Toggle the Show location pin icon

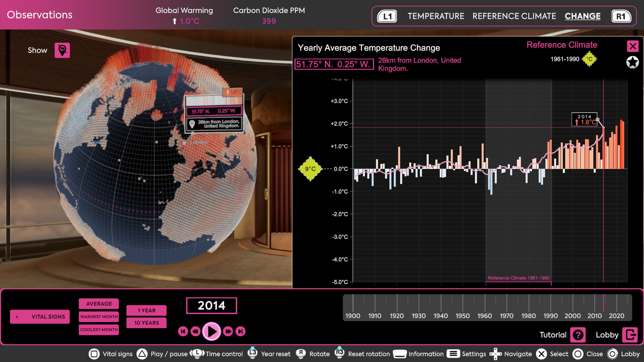click(x=62, y=50)
